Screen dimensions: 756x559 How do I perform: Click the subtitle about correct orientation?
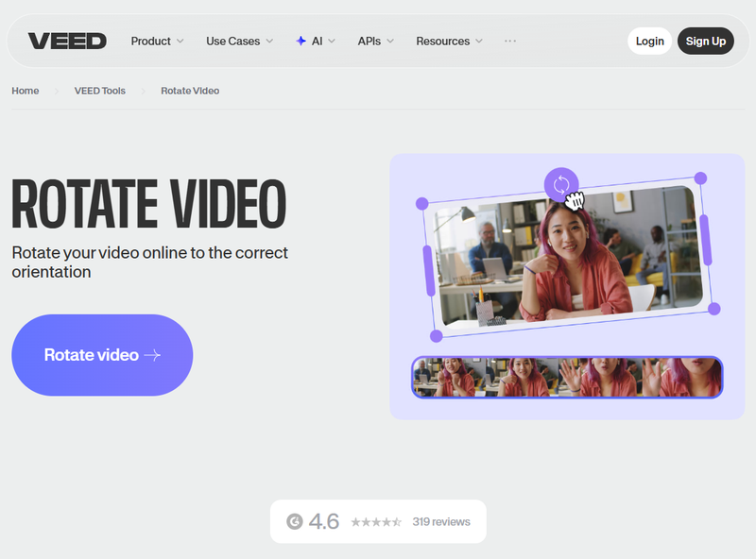tap(150, 263)
